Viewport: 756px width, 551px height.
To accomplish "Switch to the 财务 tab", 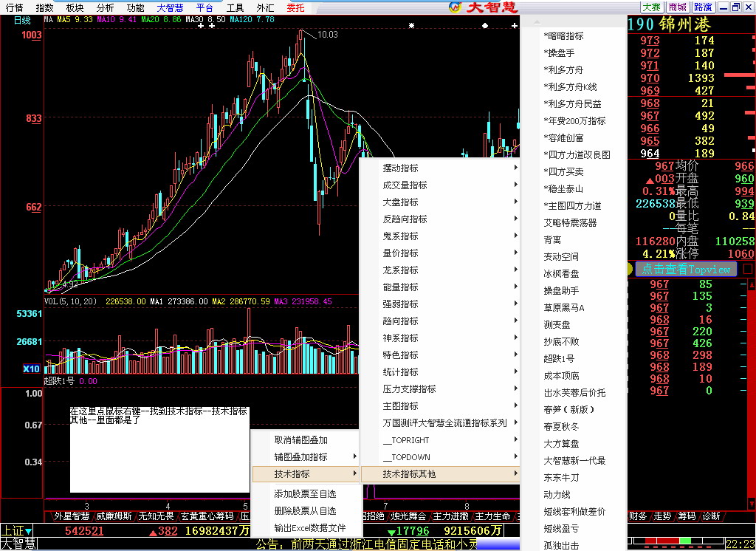I will point(638,516).
